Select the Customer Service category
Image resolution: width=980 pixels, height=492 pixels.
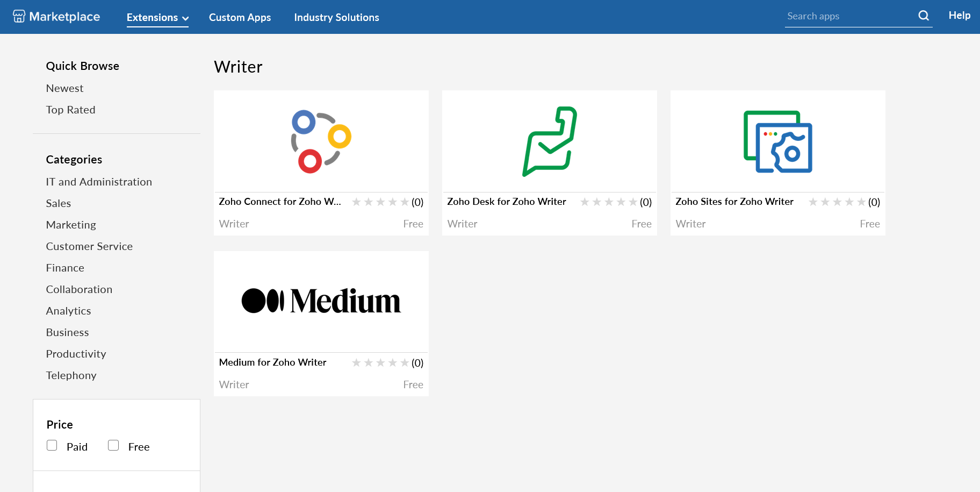[89, 246]
